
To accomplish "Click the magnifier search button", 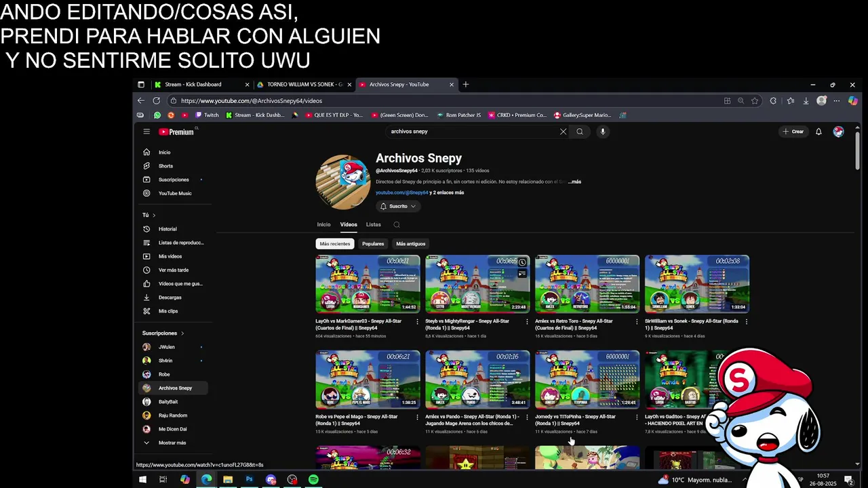I will (x=580, y=131).
